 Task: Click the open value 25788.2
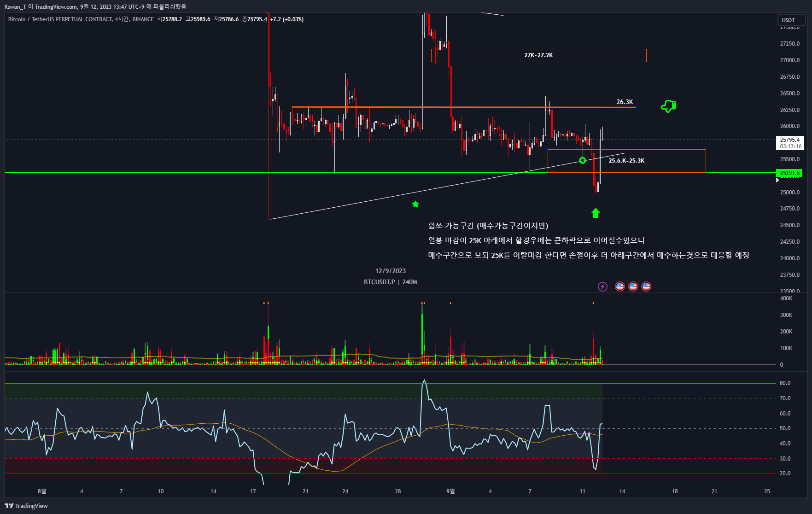coord(172,19)
